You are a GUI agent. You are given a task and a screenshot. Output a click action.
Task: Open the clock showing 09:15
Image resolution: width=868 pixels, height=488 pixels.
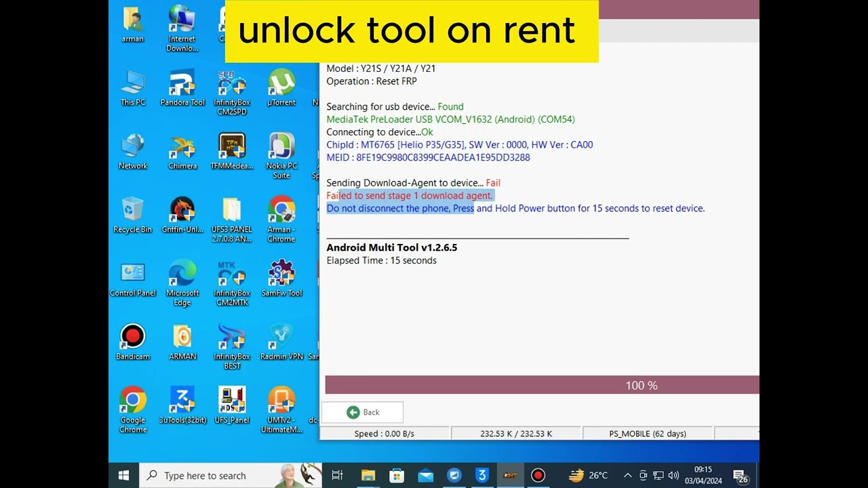click(703, 476)
